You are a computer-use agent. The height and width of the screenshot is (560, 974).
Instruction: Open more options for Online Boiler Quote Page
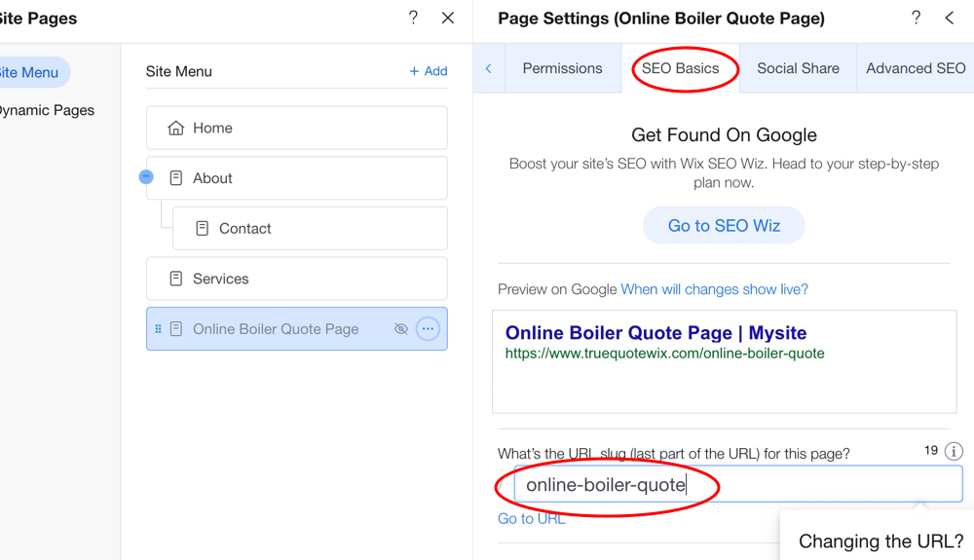[x=428, y=329]
